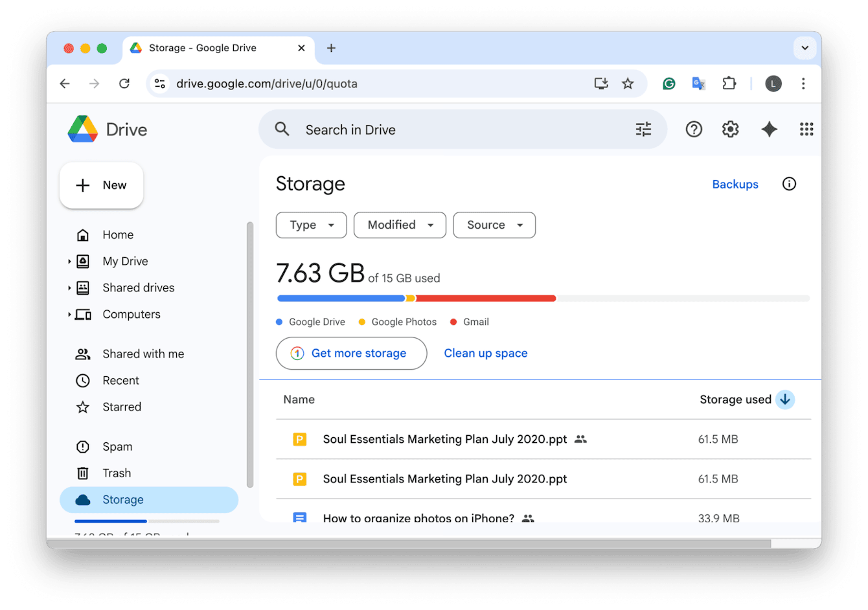Expand the My Drive sidebar section
This screenshot has width=868, height=610.
coord(69,261)
